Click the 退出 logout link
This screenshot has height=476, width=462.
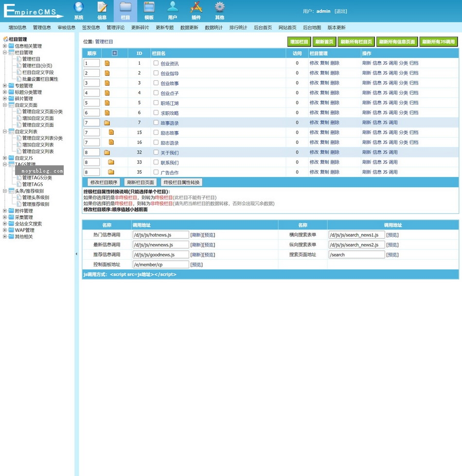click(x=340, y=11)
